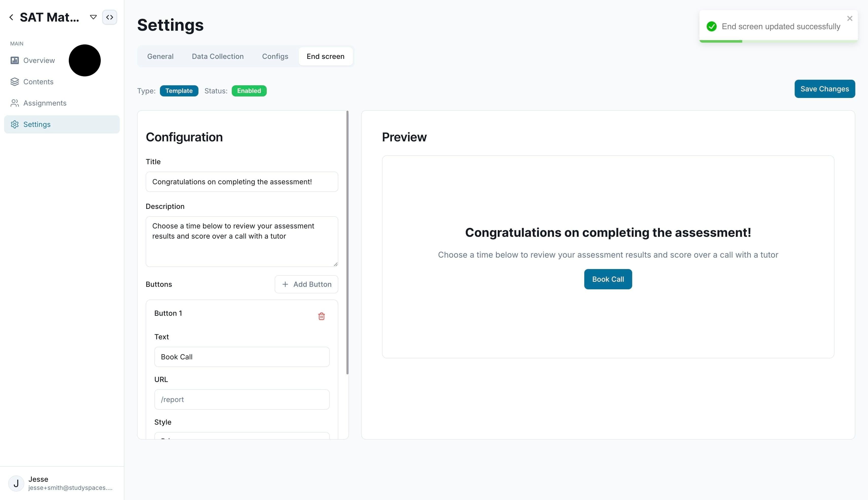Click the Assignments people icon
868x500 pixels.
[14, 103]
